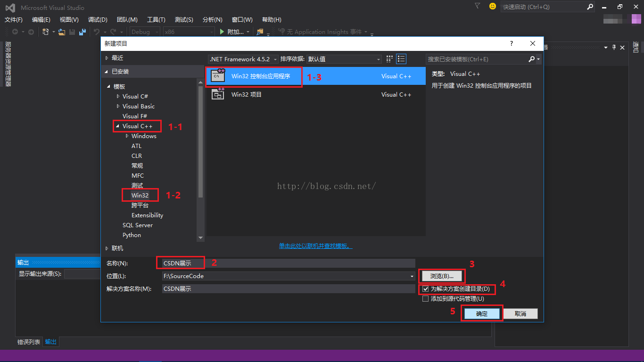The width and height of the screenshot is (644, 362).
Task: Switch to the 输出 bottom tab
Action: [51, 342]
